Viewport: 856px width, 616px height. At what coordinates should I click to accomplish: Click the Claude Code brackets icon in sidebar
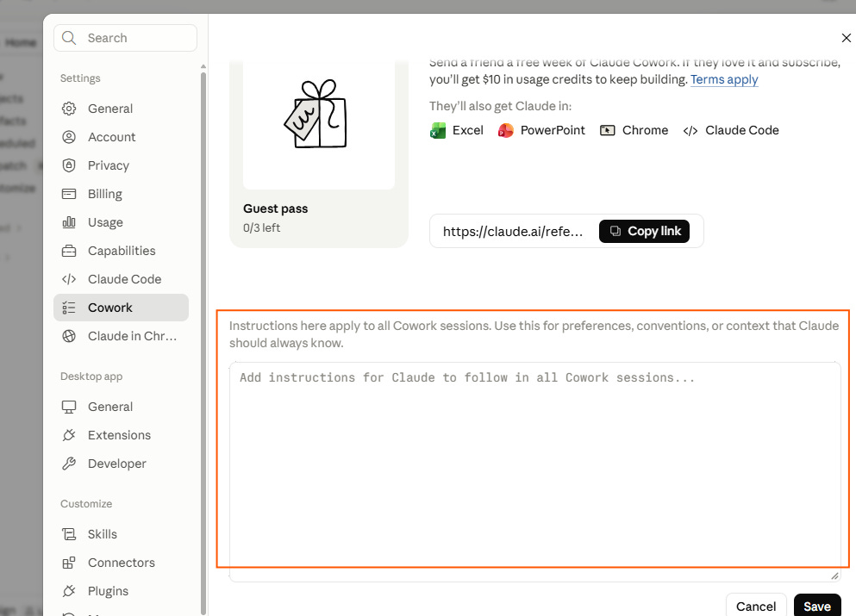(69, 279)
